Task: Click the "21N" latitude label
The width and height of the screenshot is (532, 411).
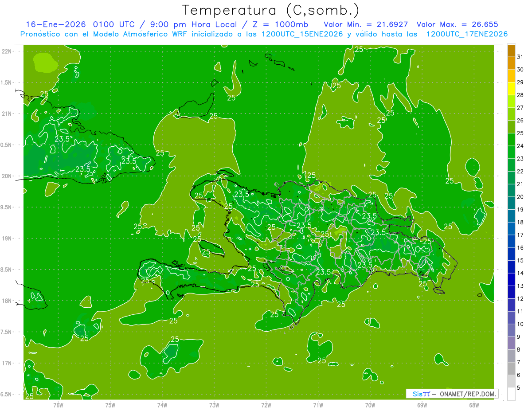Action: [8, 114]
